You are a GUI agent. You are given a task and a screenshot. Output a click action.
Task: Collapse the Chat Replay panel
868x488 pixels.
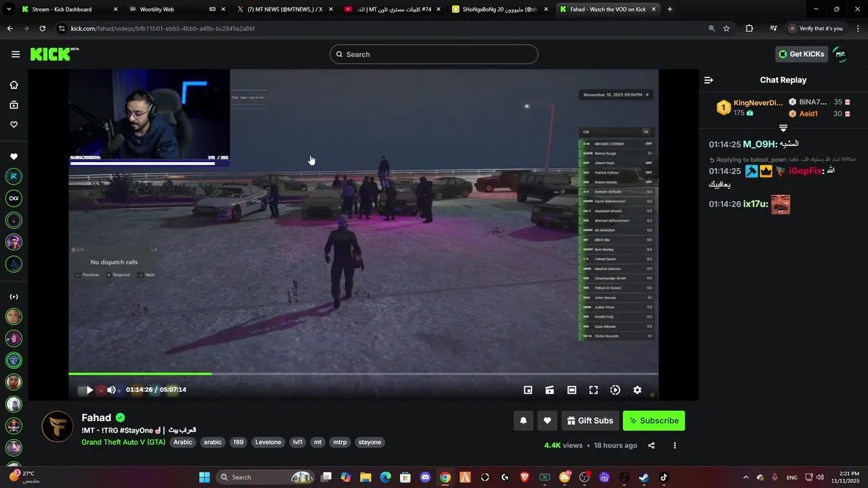709,80
